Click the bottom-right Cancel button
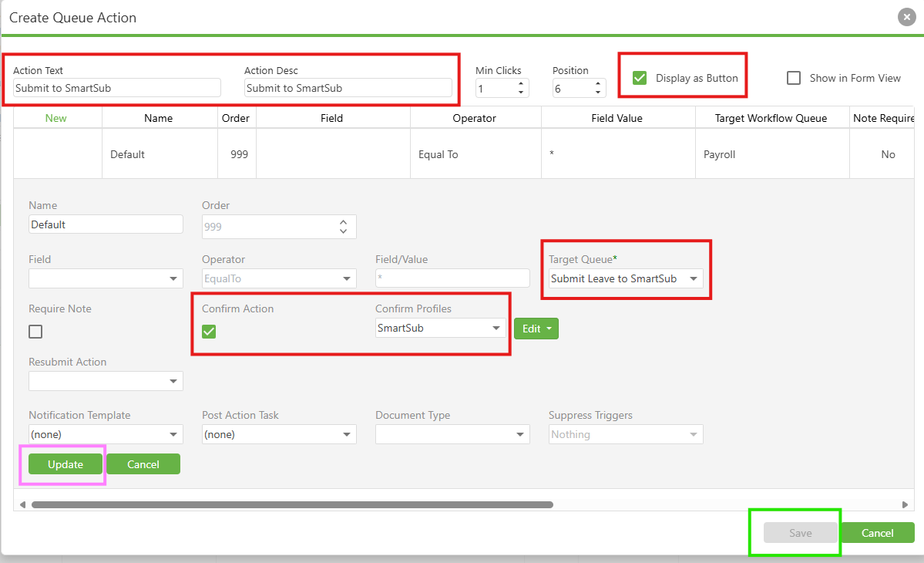The image size is (924, 563). [878, 533]
